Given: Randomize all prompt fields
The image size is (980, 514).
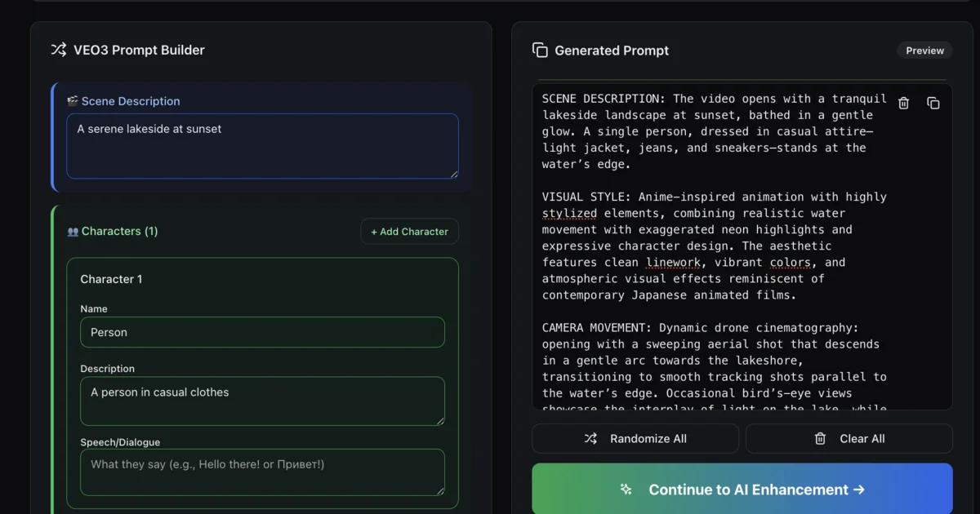Looking at the screenshot, I should [635, 438].
